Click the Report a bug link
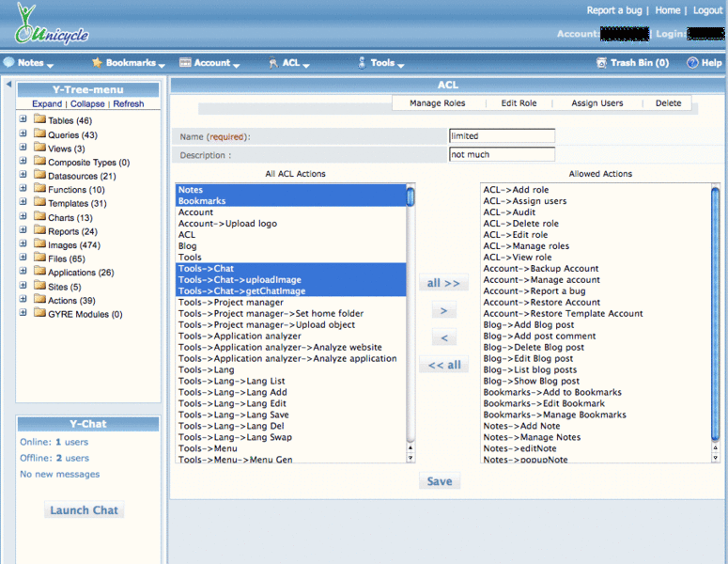Viewport: 728px width, 564px height. 614,10
